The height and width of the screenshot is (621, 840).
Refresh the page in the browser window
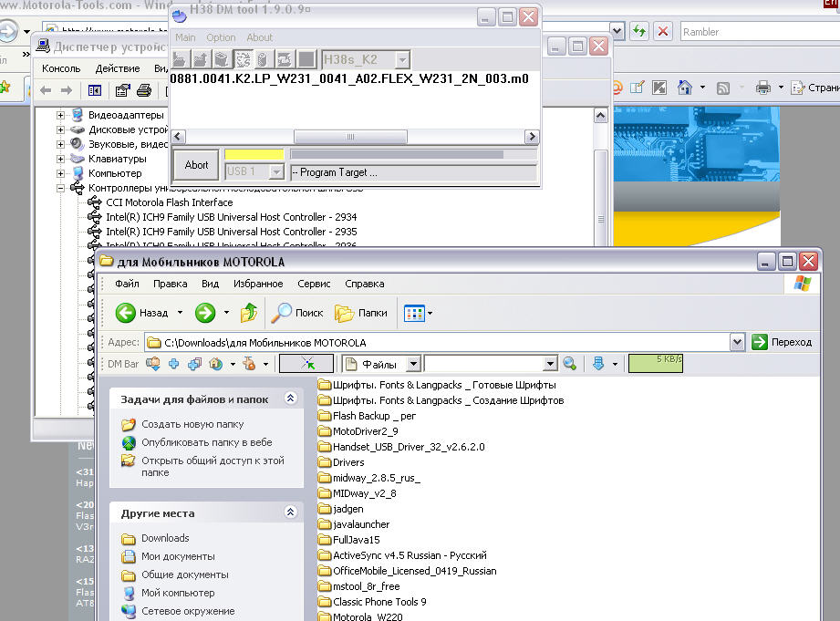click(x=639, y=31)
